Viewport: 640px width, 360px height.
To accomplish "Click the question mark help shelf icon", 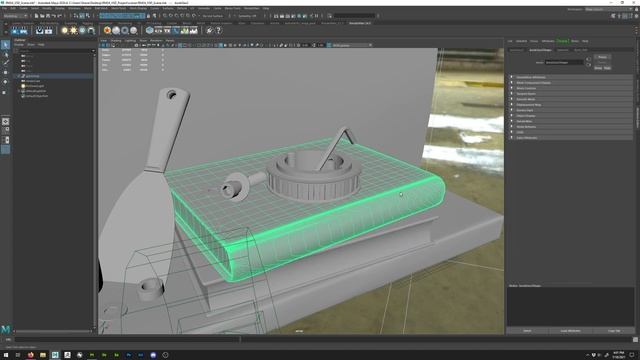I will (218, 31).
